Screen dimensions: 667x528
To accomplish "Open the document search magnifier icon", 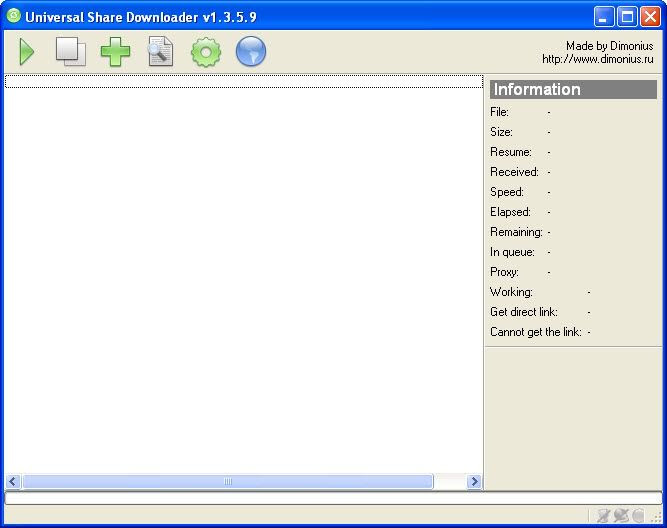I will pos(160,51).
